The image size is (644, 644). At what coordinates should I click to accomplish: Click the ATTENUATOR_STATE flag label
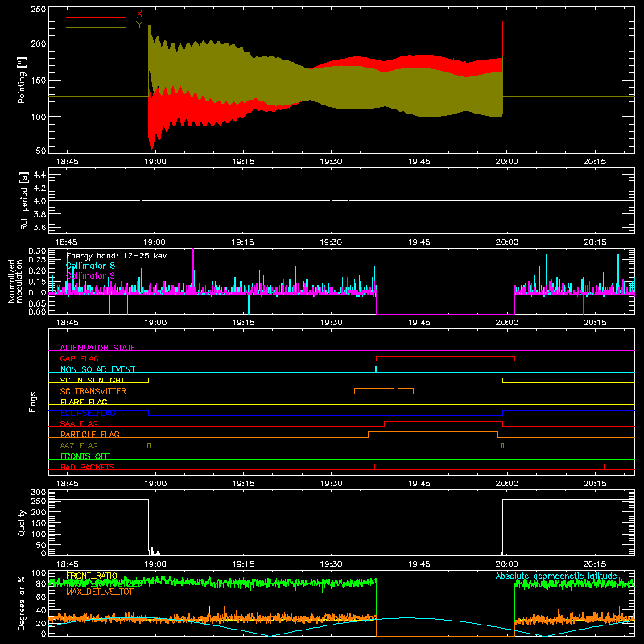tap(97, 348)
